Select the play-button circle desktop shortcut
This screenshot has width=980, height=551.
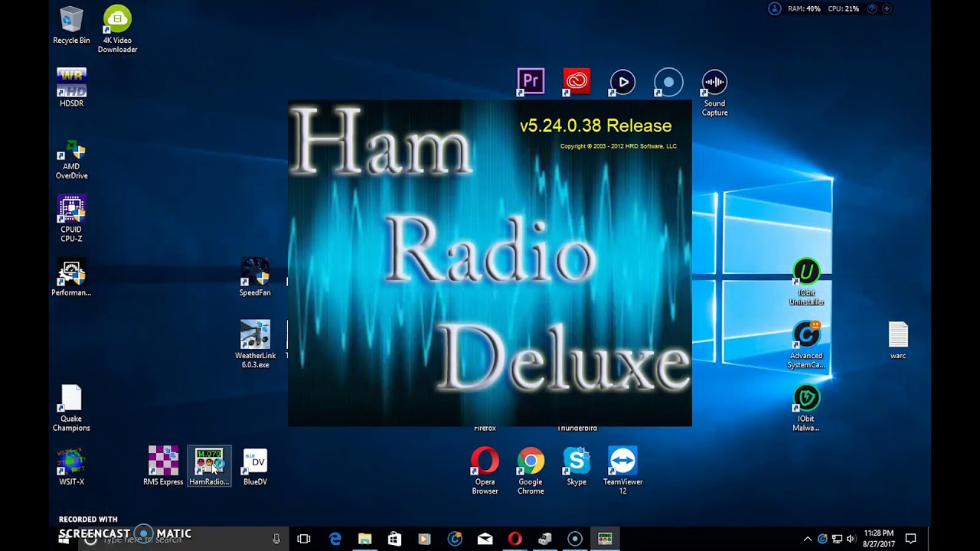click(622, 82)
